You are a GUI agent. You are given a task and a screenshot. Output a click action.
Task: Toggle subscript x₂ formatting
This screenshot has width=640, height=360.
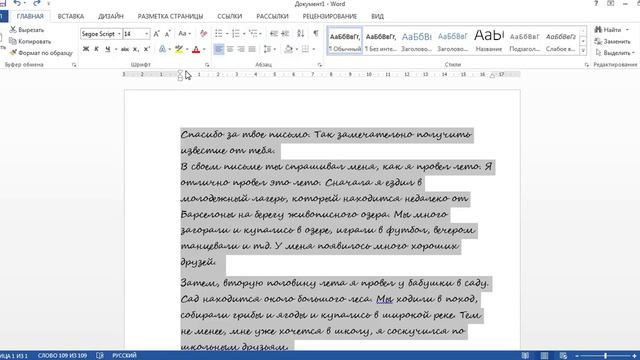[136, 49]
